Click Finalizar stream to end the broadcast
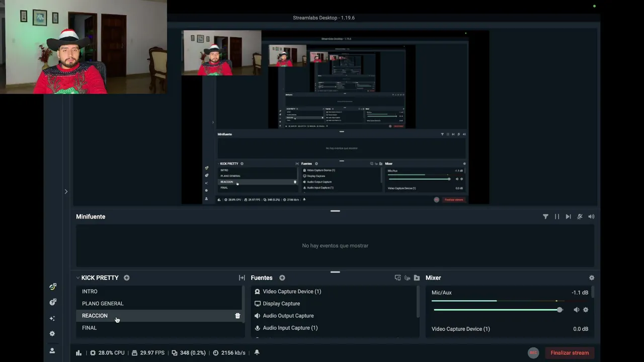This screenshot has width=644, height=362. pos(570,353)
